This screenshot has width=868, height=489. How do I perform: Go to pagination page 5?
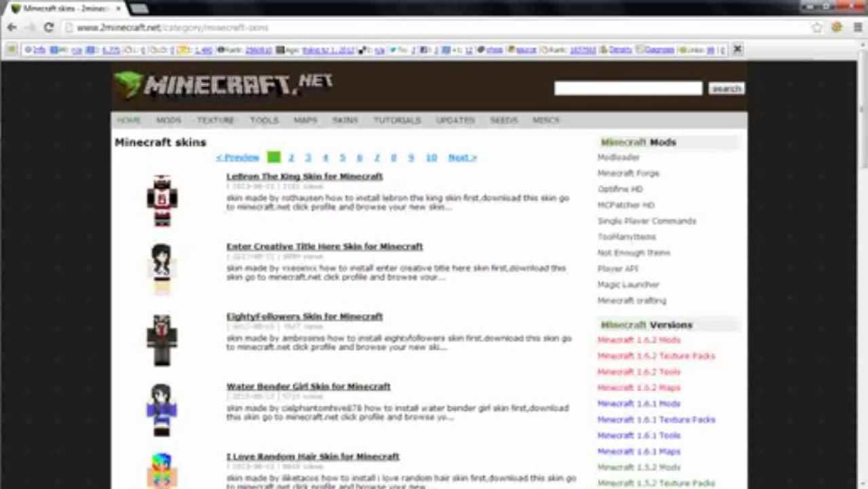[x=342, y=158]
